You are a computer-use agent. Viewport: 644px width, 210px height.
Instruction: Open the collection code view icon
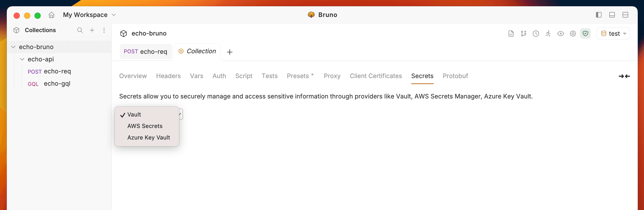[511, 33]
